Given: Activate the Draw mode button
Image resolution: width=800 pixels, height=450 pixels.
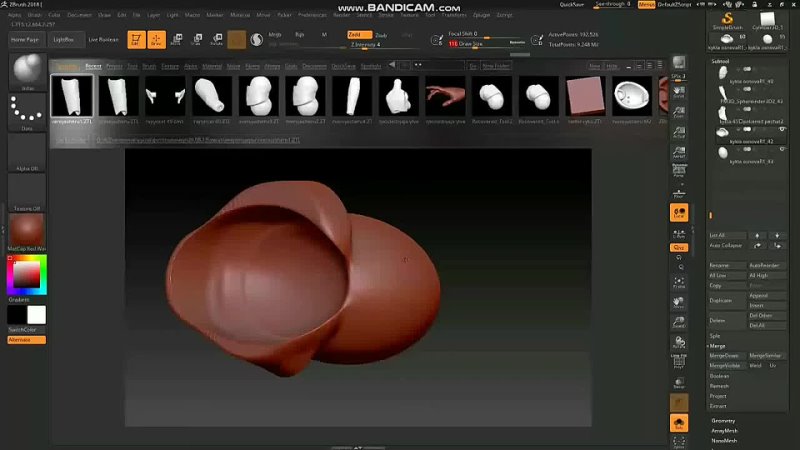Looking at the screenshot, I should click(157, 39).
